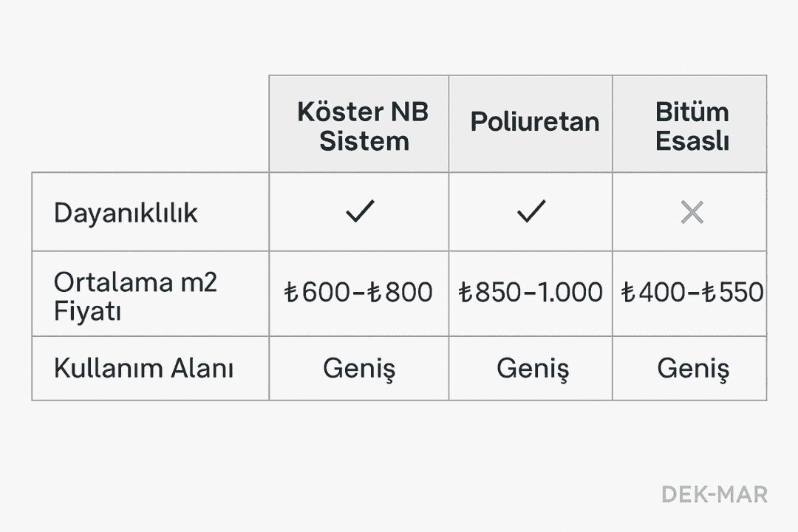Image resolution: width=798 pixels, height=532 pixels.
Task: Click the Dayanıklılık row label
Action: [126, 213]
